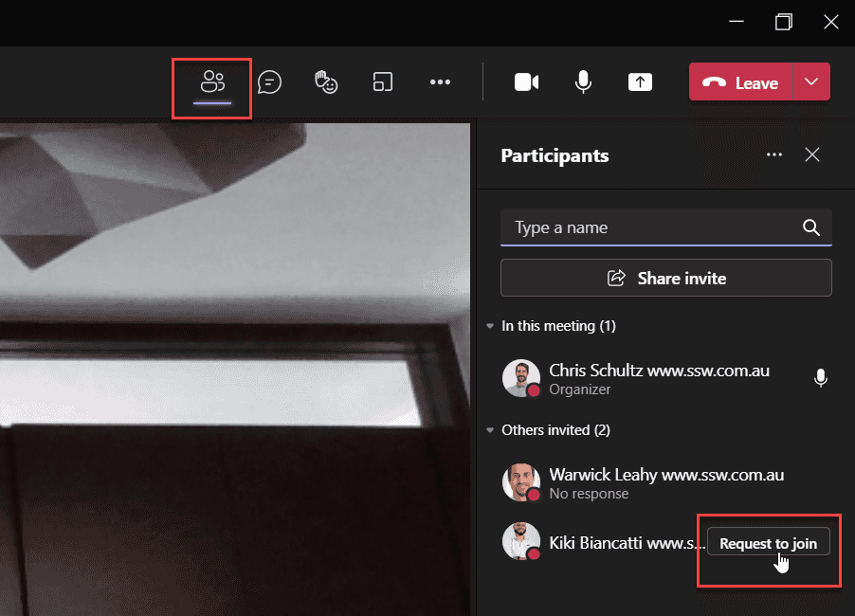Open the Participants people icon

pyautogui.click(x=212, y=82)
